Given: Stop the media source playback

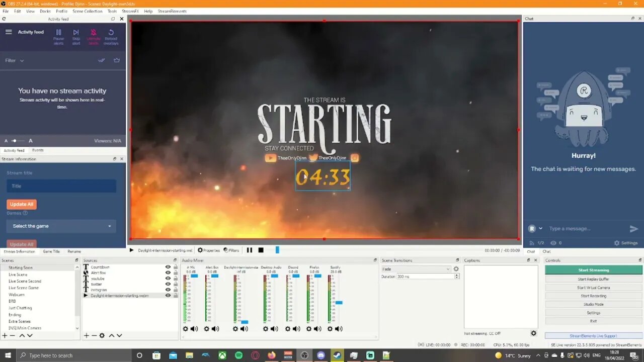Looking at the screenshot, I should pyautogui.click(x=261, y=250).
